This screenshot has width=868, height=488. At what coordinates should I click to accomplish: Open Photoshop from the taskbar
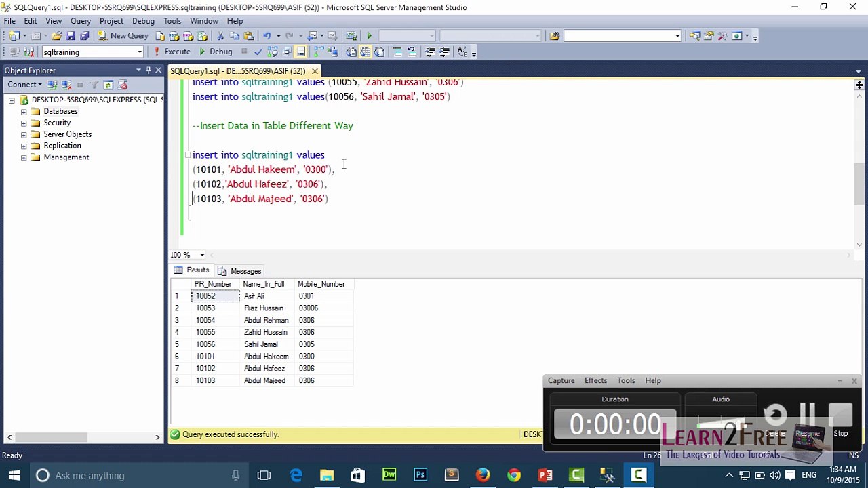(x=420, y=475)
